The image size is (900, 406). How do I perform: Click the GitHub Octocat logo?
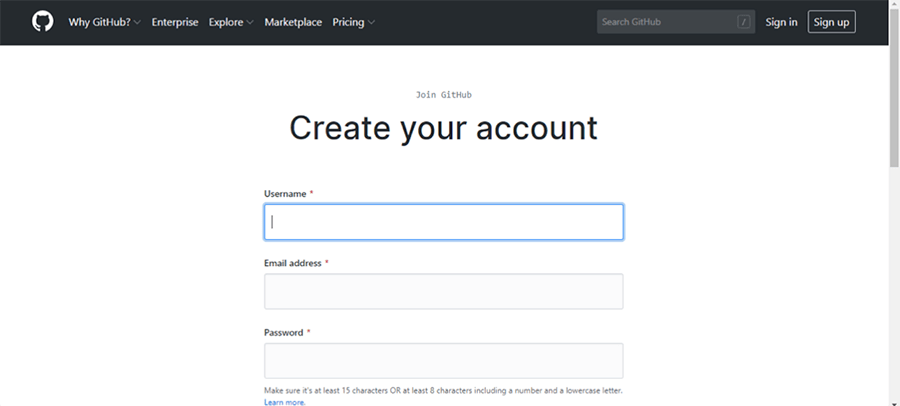coord(42,22)
